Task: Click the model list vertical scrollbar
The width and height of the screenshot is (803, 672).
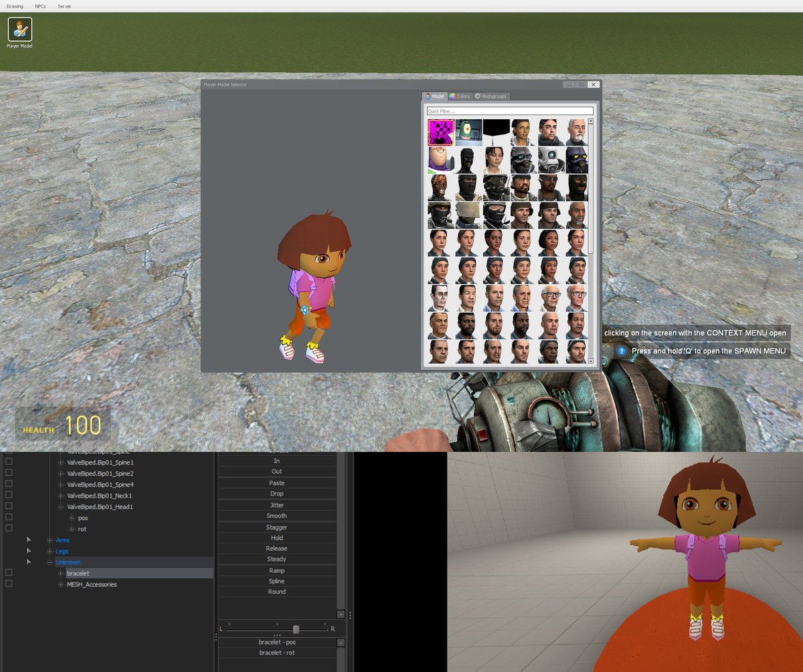Action: (591, 187)
